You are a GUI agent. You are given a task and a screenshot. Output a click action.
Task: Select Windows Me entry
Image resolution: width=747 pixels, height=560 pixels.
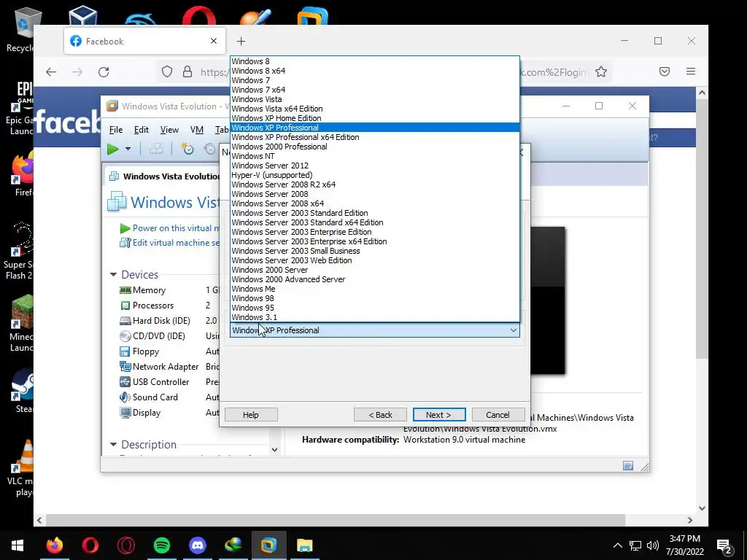tap(374, 289)
